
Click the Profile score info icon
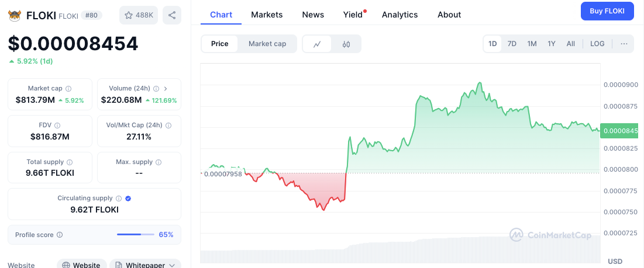pos(60,235)
